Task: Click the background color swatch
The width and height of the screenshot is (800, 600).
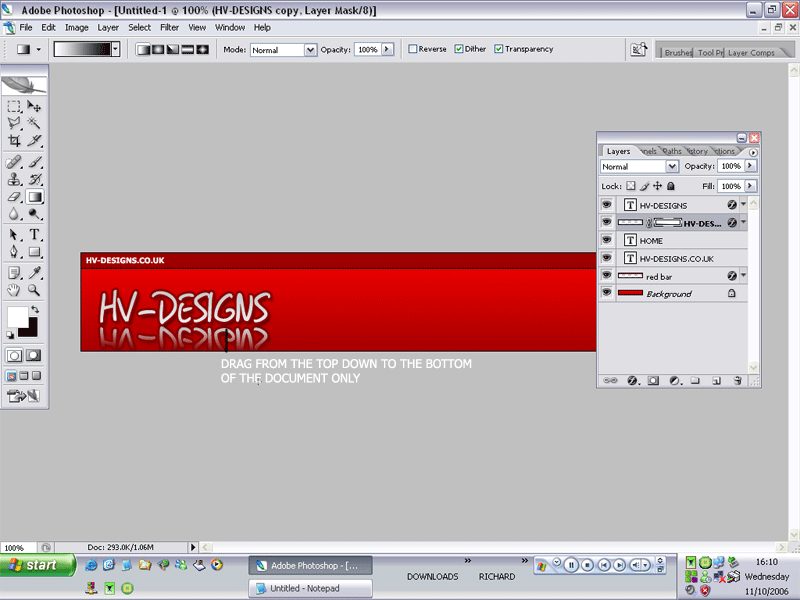Action: point(32,331)
